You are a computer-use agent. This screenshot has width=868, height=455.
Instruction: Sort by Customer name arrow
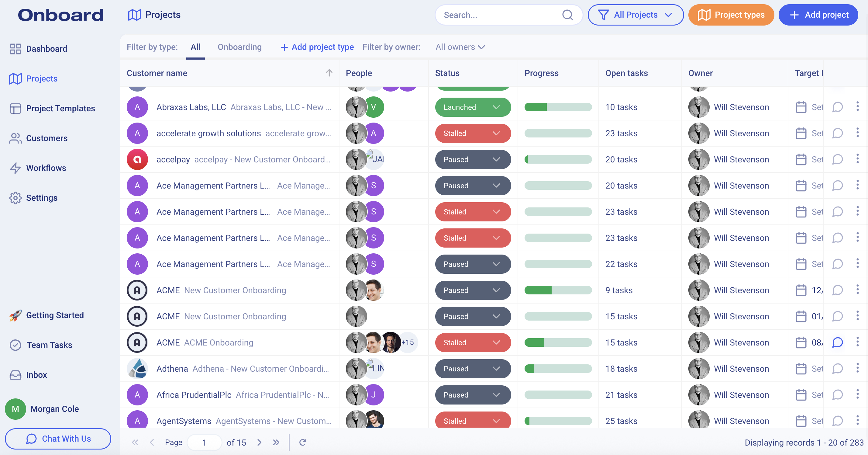329,73
